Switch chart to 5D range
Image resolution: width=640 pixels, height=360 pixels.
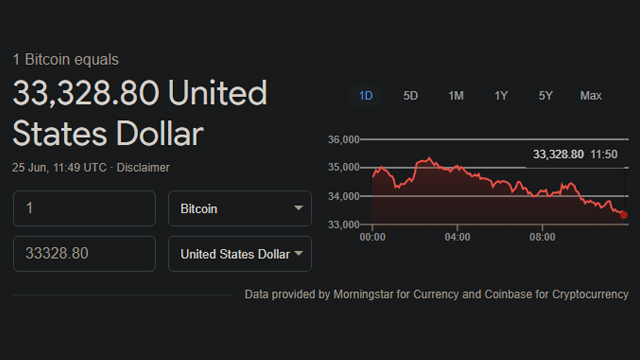pyautogui.click(x=411, y=96)
